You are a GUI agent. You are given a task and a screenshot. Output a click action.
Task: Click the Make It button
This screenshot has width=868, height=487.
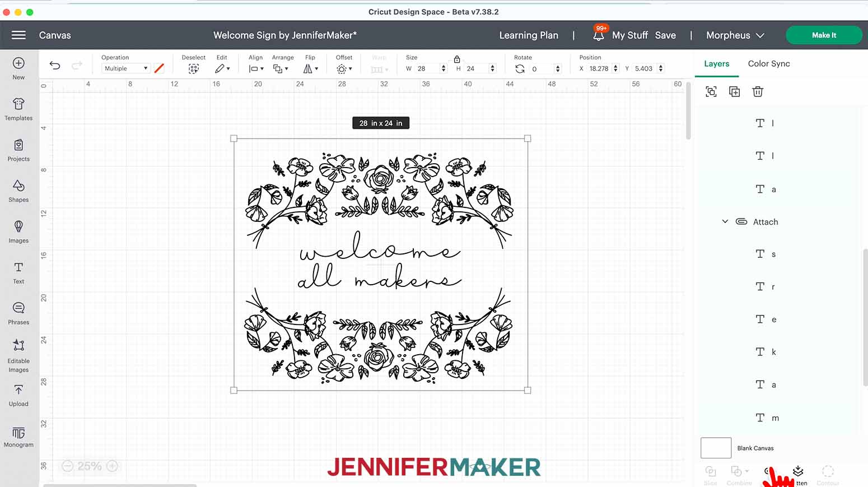pos(824,35)
